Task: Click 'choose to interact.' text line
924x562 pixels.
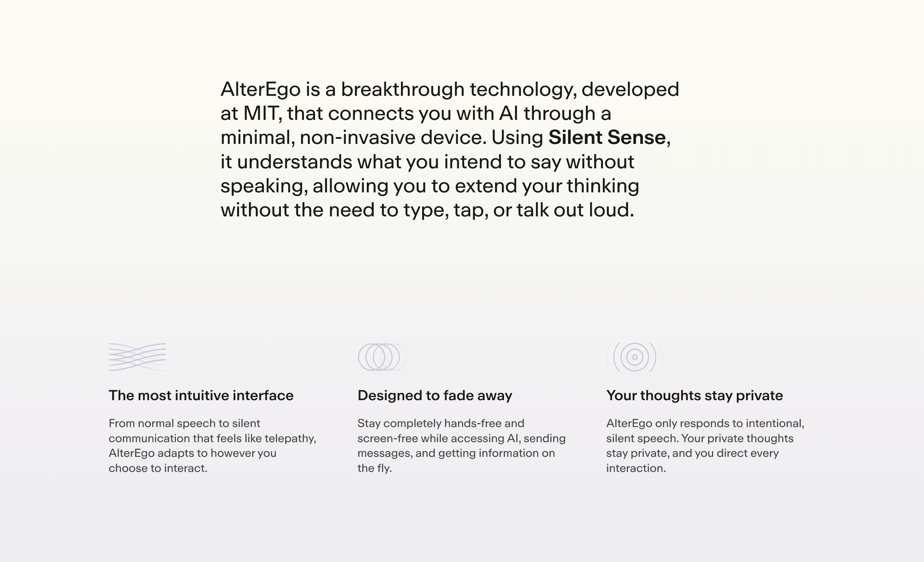Action: pyautogui.click(x=158, y=468)
